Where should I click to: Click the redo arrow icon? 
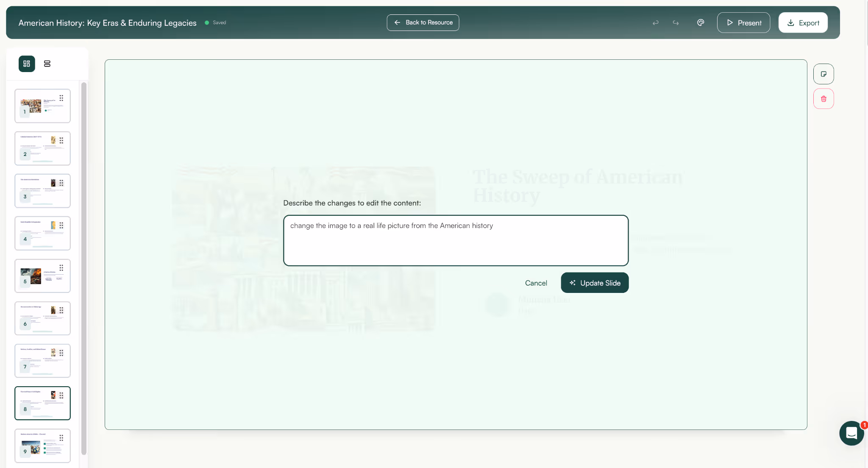676,23
